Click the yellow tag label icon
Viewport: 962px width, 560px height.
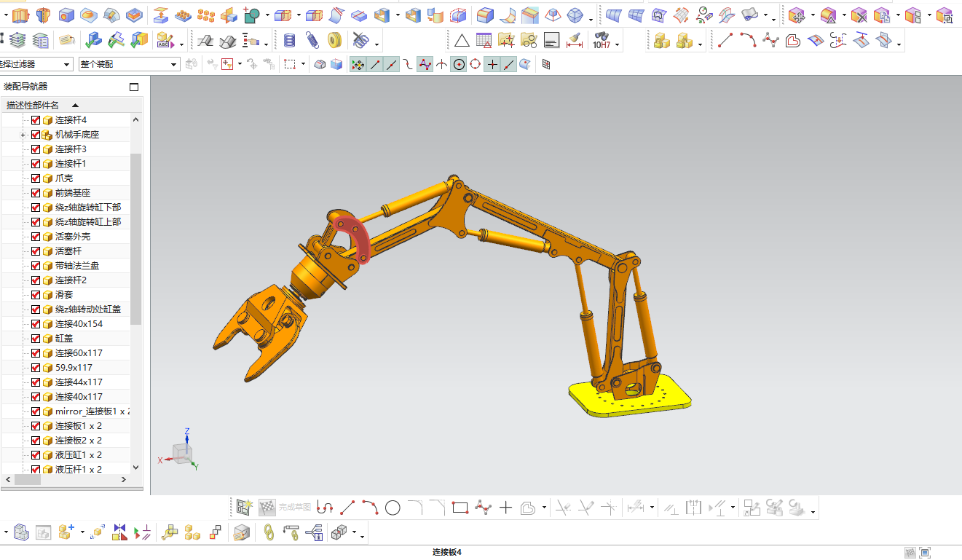point(67,41)
